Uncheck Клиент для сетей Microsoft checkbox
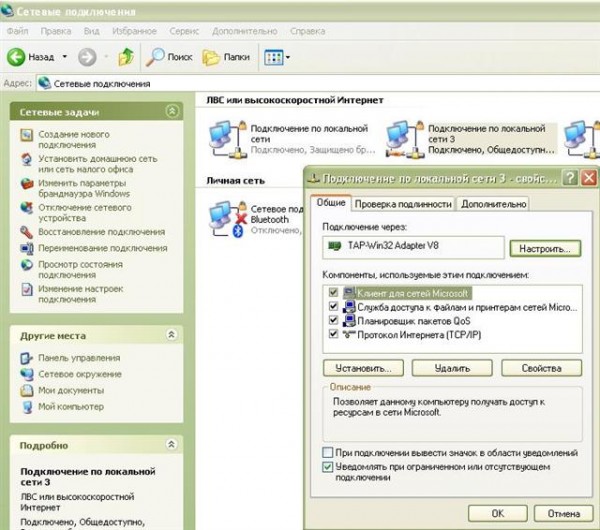 [x=333, y=293]
